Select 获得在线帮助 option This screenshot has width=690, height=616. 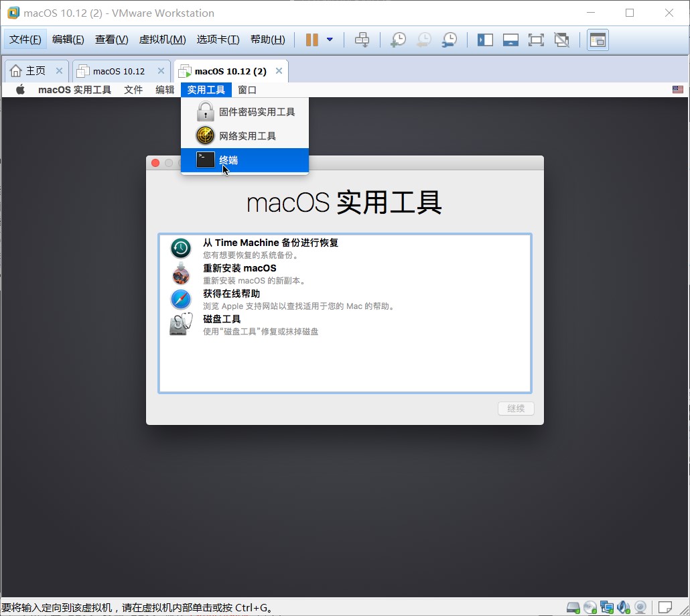344,299
